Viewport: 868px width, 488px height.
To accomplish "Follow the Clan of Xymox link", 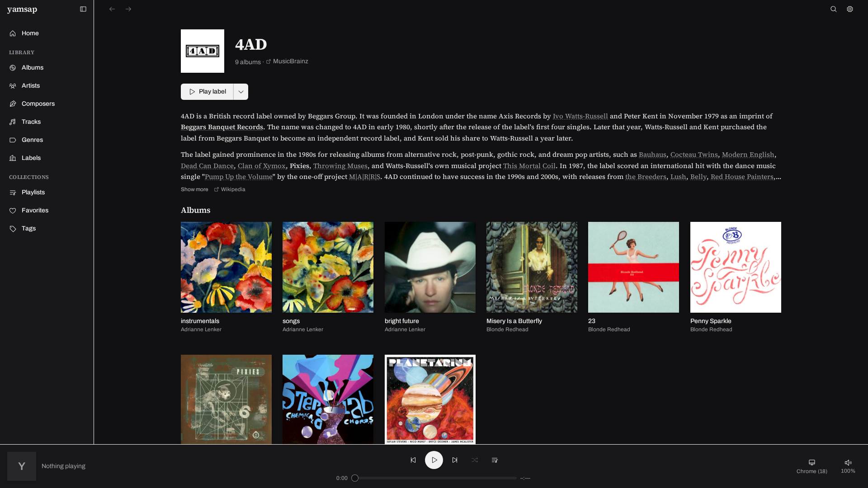I will [262, 166].
